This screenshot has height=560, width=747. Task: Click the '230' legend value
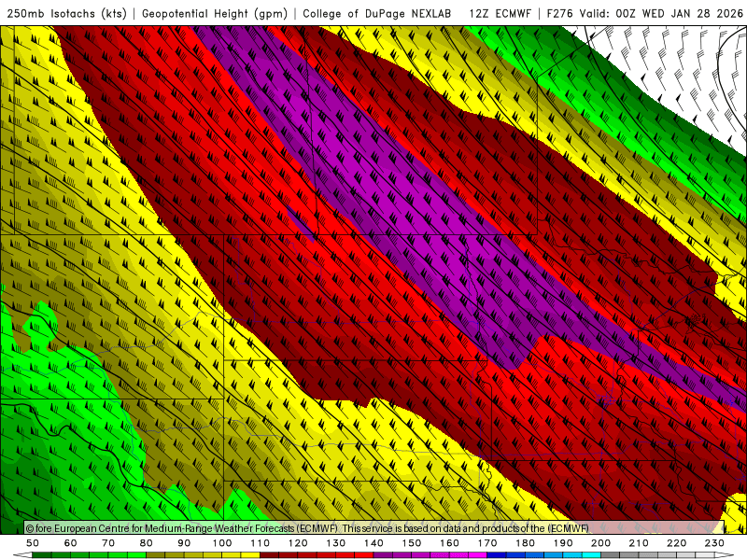pyautogui.click(x=714, y=543)
